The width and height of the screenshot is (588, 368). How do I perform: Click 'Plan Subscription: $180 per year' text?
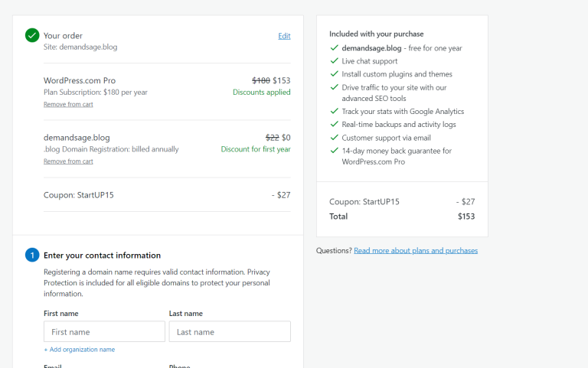coord(95,92)
